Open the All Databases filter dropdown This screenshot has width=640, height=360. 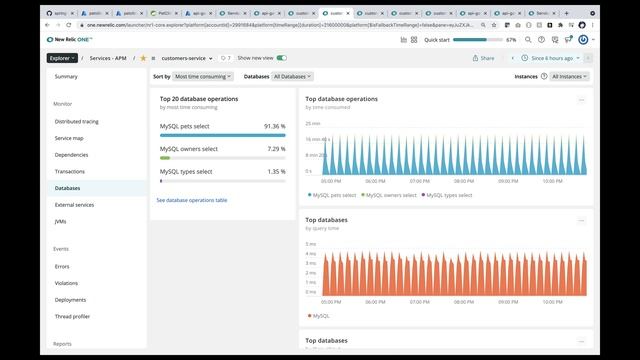292,76
